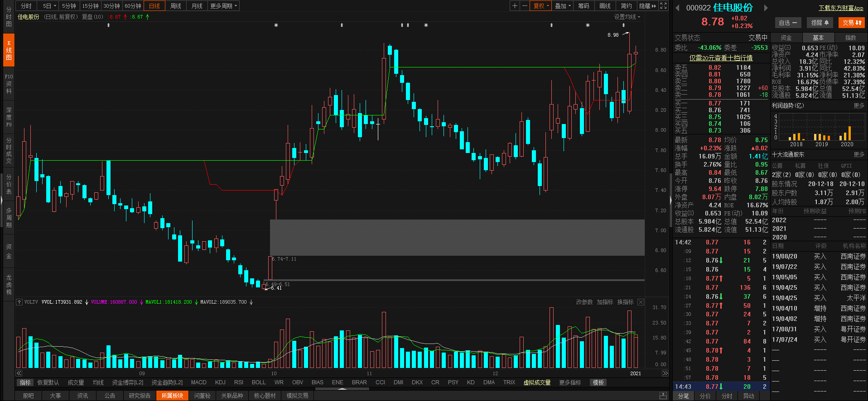Toggle 筹码 chip distribution view
868x401 pixels.
tap(584, 6)
